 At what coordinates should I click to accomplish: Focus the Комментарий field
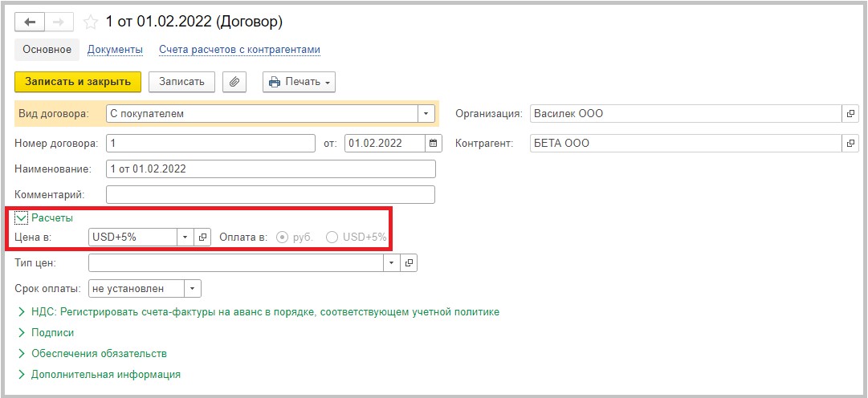(271, 195)
